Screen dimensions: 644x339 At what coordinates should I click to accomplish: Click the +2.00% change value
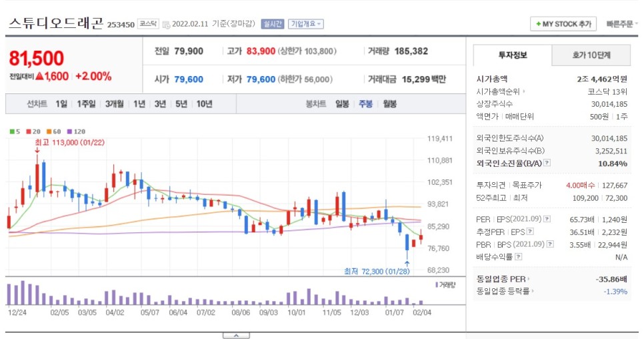pyautogui.click(x=93, y=76)
